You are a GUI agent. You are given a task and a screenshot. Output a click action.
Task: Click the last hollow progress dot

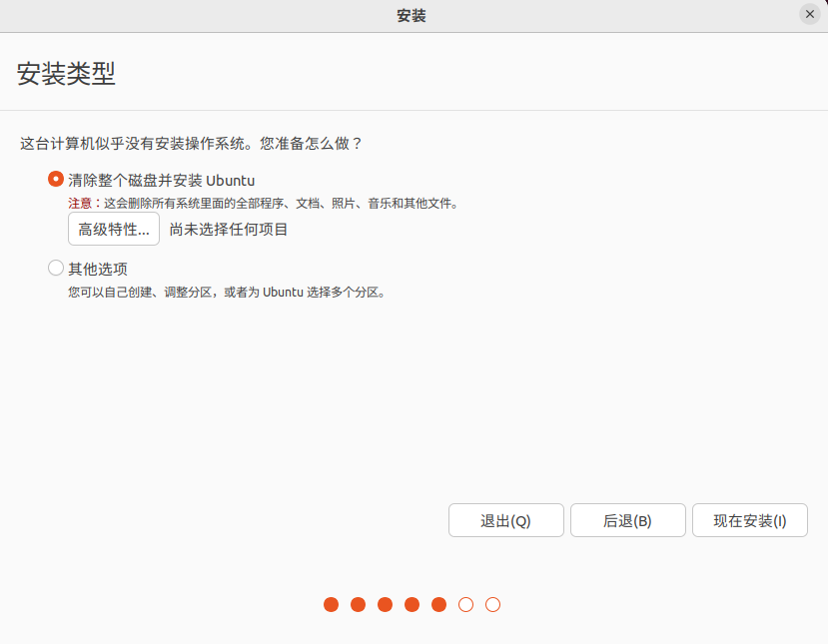click(x=492, y=604)
